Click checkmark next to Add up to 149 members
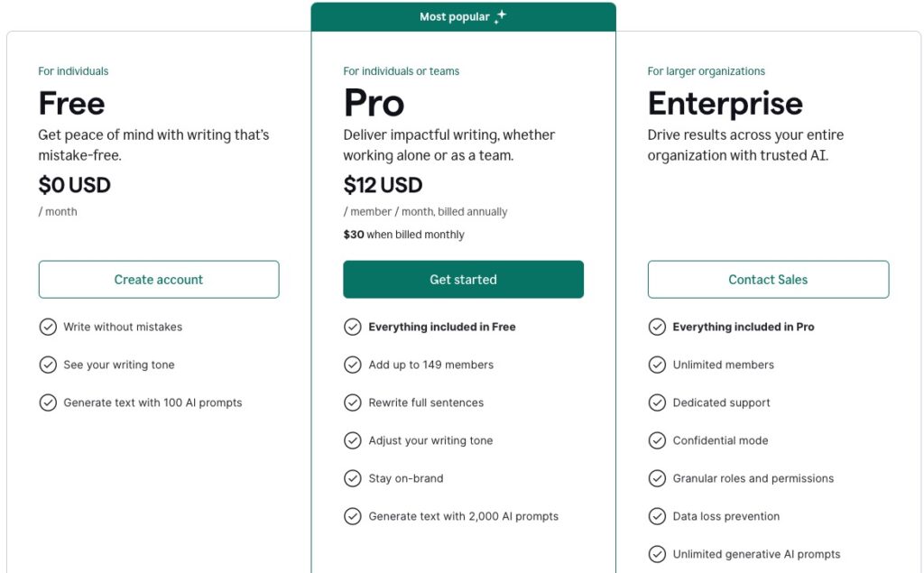The width and height of the screenshot is (924, 573). click(x=353, y=365)
